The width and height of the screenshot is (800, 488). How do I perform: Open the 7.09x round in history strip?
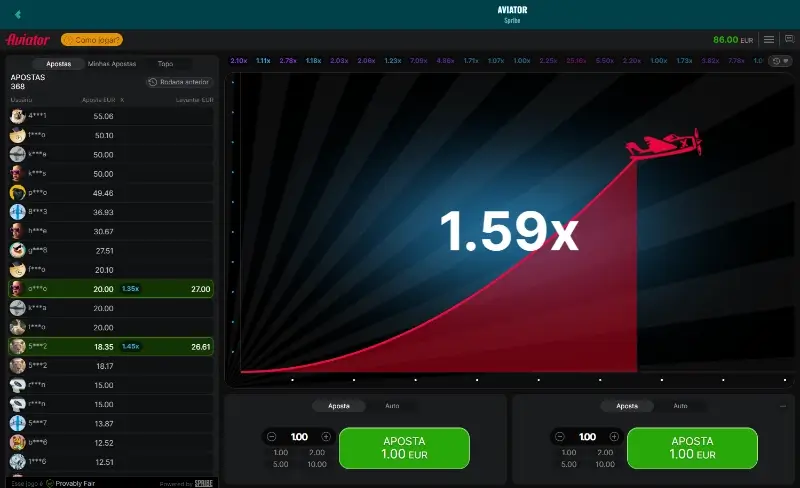pyautogui.click(x=418, y=61)
